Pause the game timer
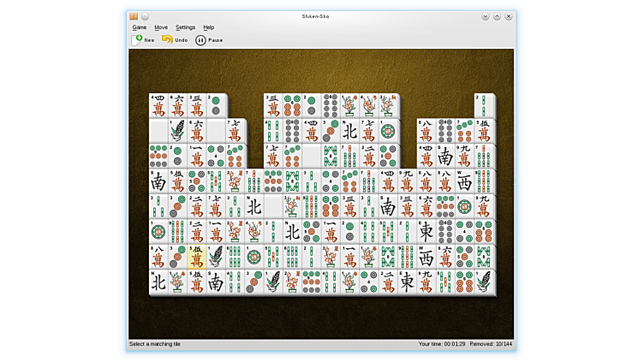 click(208, 39)
